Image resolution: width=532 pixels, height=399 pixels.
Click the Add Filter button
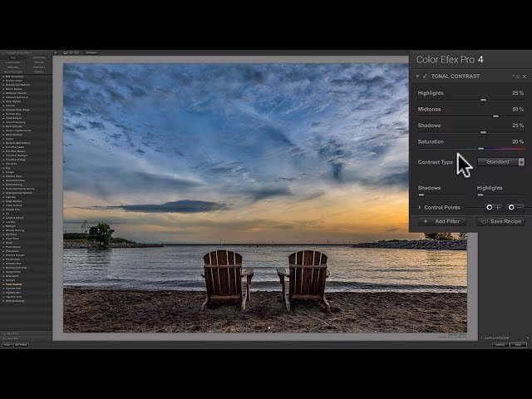[x=442, y=222]
